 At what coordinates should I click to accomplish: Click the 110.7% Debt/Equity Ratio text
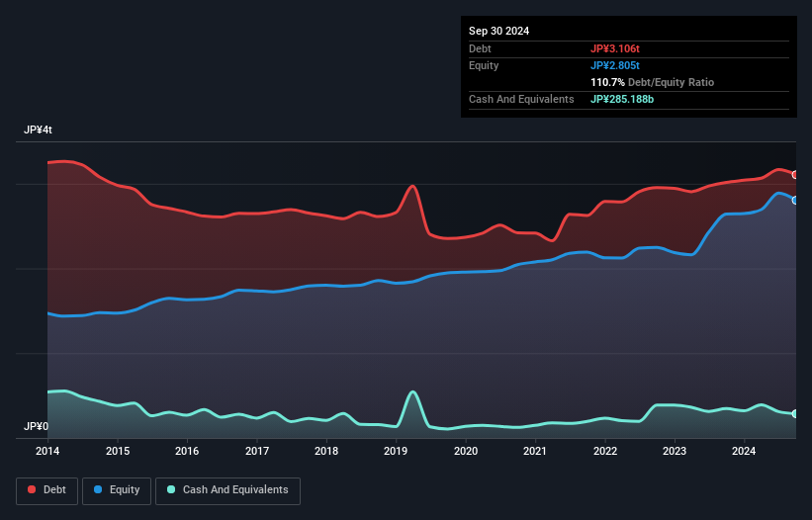tap(652, 82)
